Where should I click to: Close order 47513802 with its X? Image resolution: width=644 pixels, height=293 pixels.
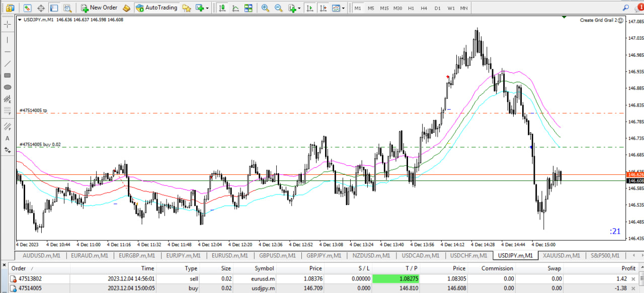pos(633,279)
